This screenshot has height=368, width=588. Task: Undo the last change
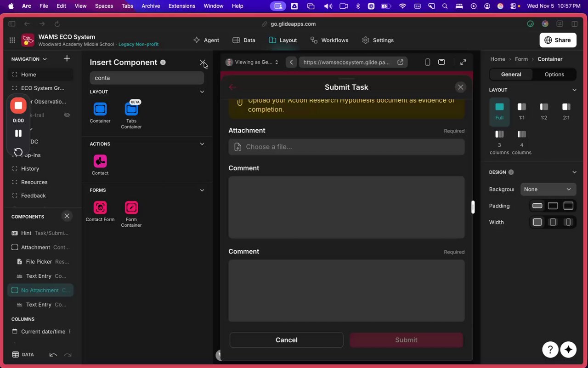pyautogui.click(x=53, y=355)
